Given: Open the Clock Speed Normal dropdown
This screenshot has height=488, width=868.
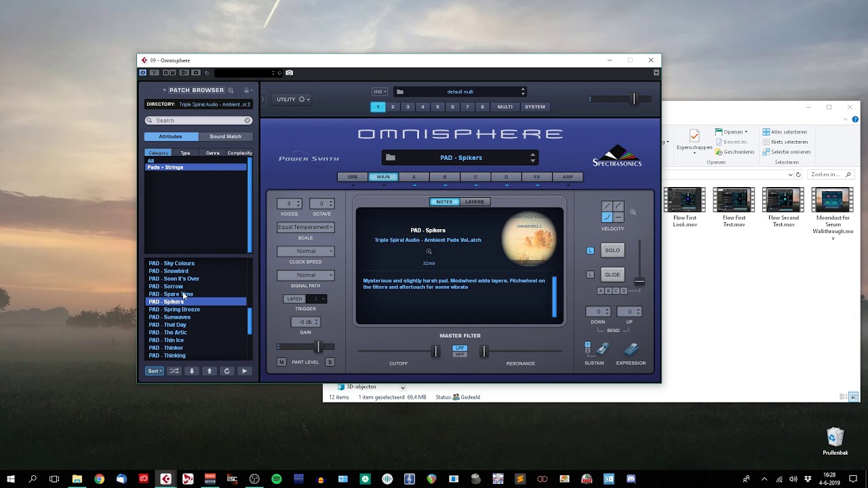Looking at the screenshot, I should click(305, 251).
